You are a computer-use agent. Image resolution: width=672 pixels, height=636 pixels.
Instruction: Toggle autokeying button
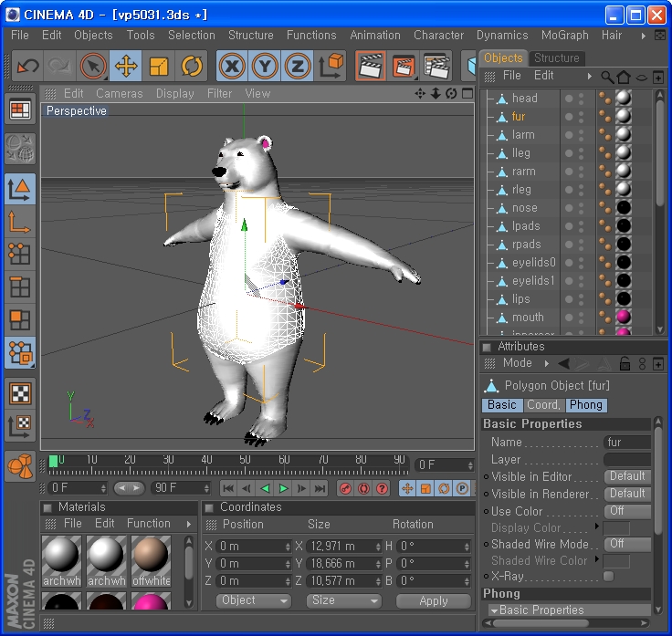(x=364, y=488)
